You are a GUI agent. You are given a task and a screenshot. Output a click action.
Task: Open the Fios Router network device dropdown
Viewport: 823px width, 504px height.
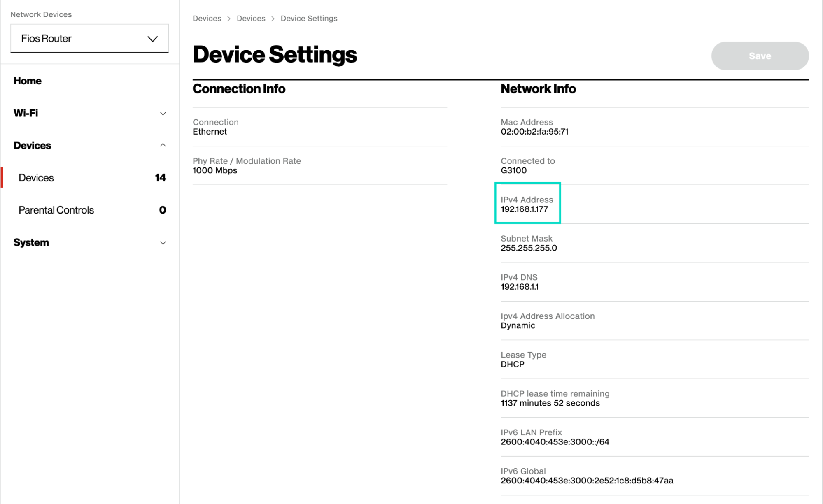point(89,38)
